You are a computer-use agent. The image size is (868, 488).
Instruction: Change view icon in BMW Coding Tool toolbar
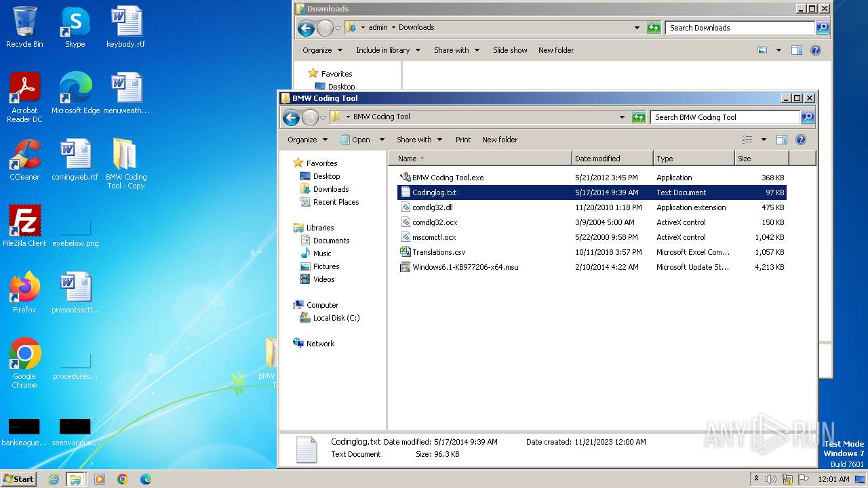click(x=747, y=140)
